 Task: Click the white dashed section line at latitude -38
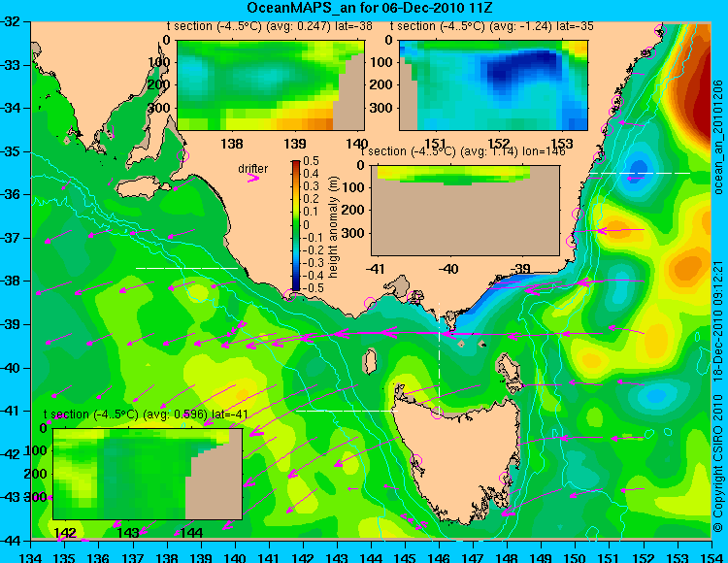click(186, 268)
